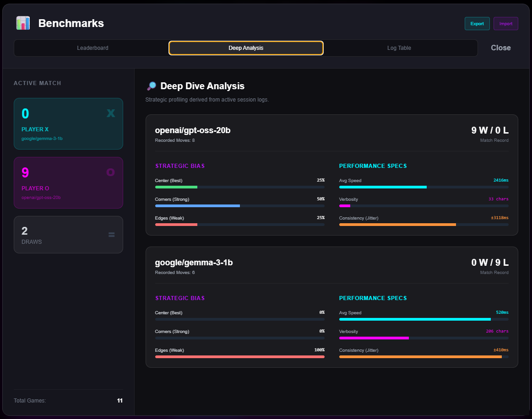Click the Benchmarks bar chart icon
This screenshot has width=532, height=419.
(23, 23)
